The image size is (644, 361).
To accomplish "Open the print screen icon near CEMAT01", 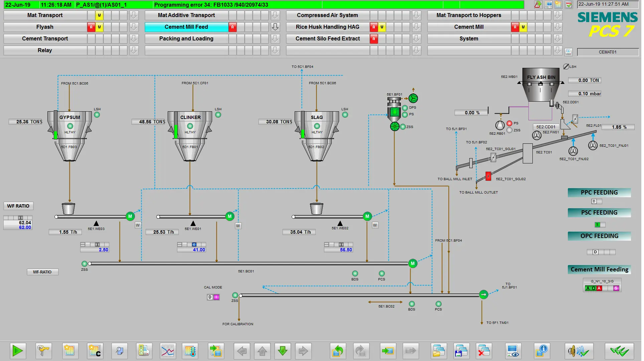I will tap(568, 52).
